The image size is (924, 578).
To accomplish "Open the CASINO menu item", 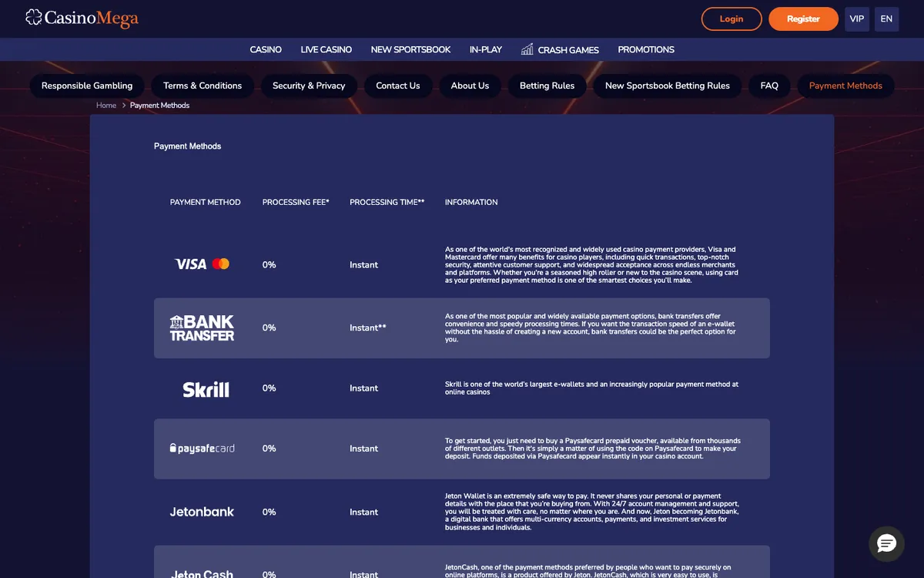I will [266, 49].
